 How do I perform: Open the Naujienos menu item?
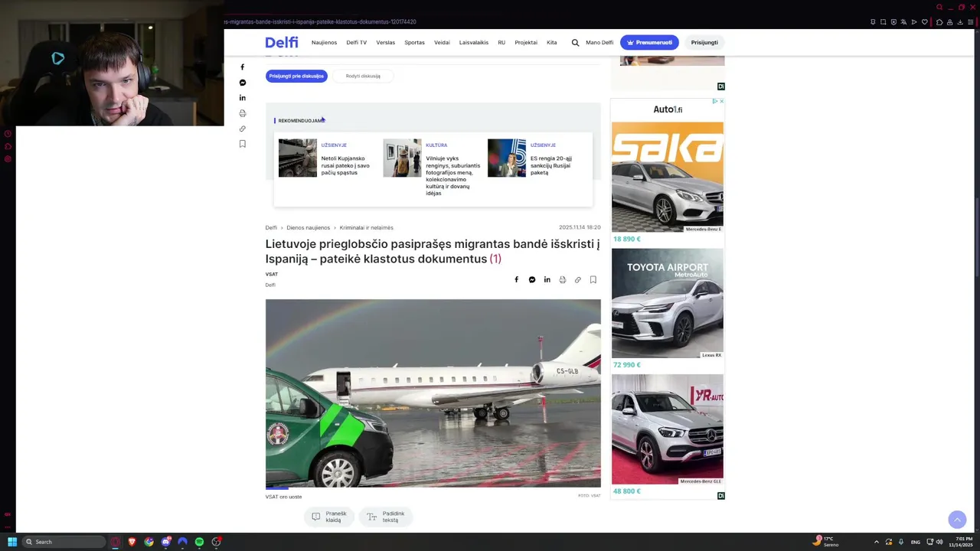[324, 43]
